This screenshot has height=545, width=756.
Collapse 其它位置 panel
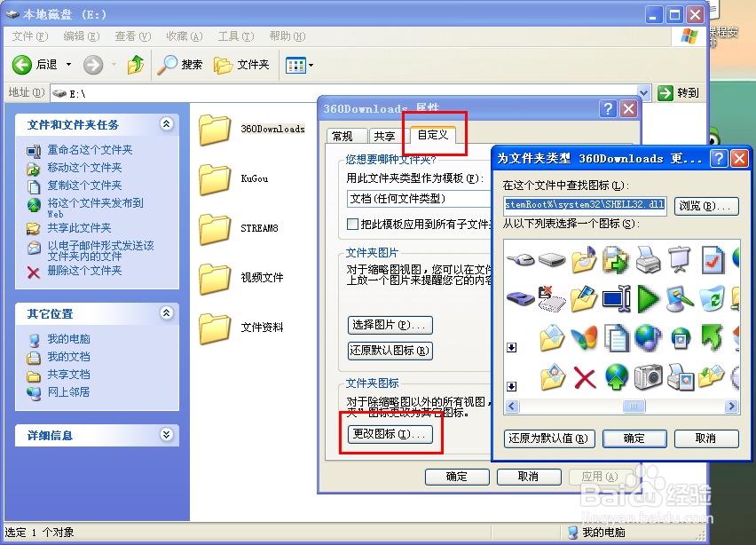166,313
